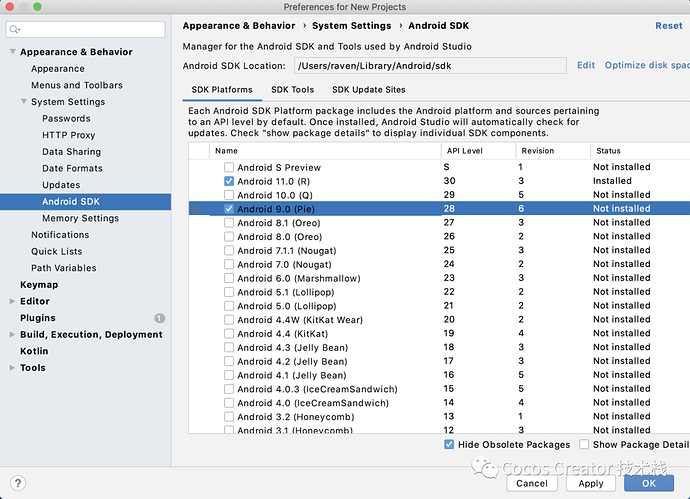Click the download icon beside Android 9.0 row
This screenshot has width=690, height=499.
tap(196, 209)
